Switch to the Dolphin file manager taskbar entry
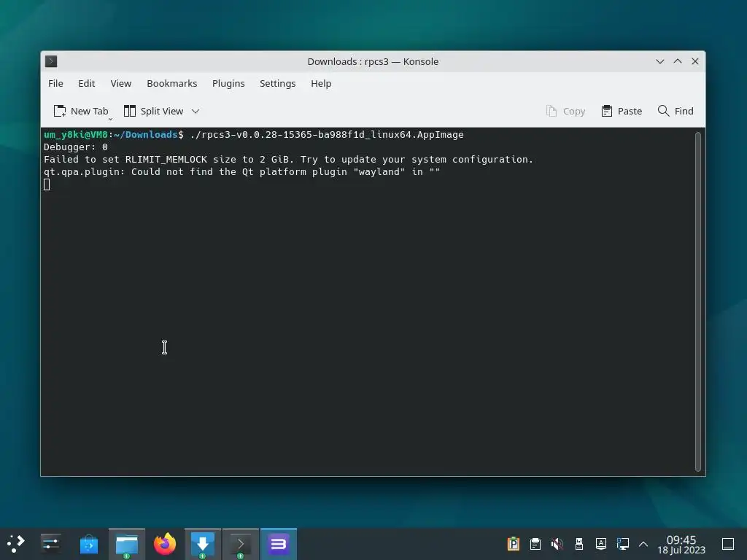The image size is (747, 560). [x=127, y=544]
